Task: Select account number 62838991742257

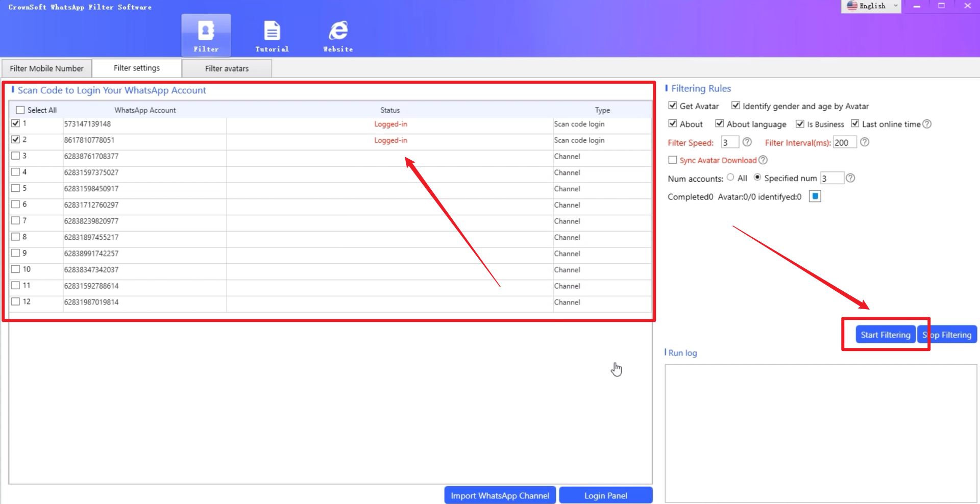Action: 91,254
